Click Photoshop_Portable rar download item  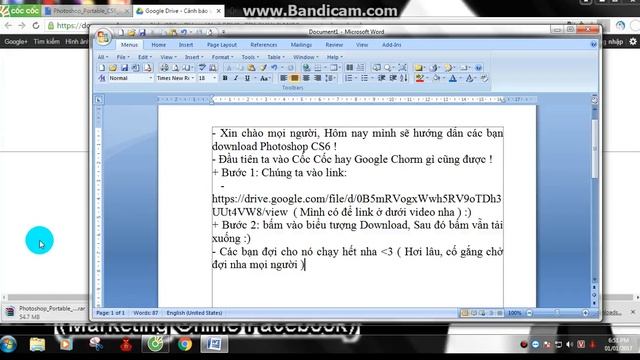pyautogui.click(x=46, y=312)
